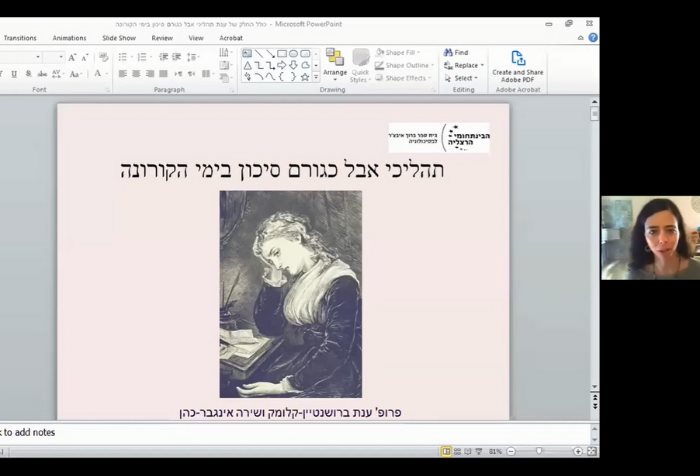Screen dimensions: 700x476
Task: Increase list indent level
Action: [x=177, y=57]
